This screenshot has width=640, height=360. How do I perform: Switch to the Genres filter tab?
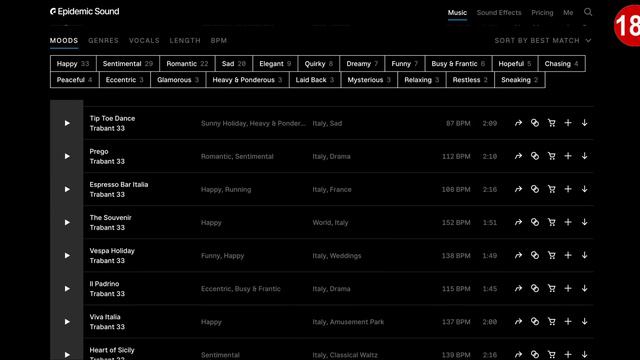(103, 40)
